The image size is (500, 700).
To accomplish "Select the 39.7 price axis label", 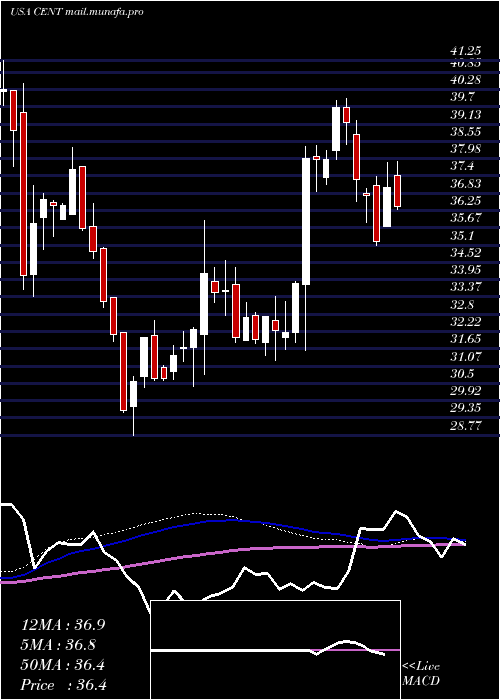I will point(462,97).
